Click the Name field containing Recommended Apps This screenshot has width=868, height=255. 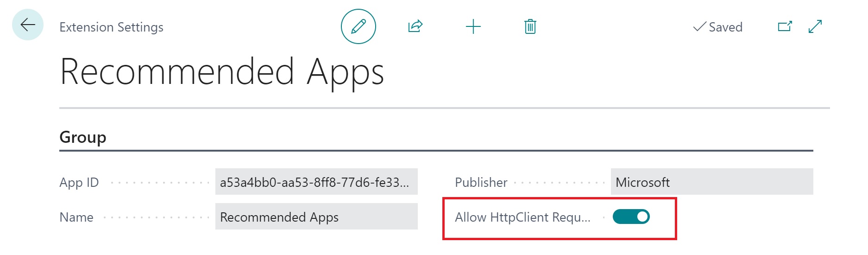tap(316, 217)
